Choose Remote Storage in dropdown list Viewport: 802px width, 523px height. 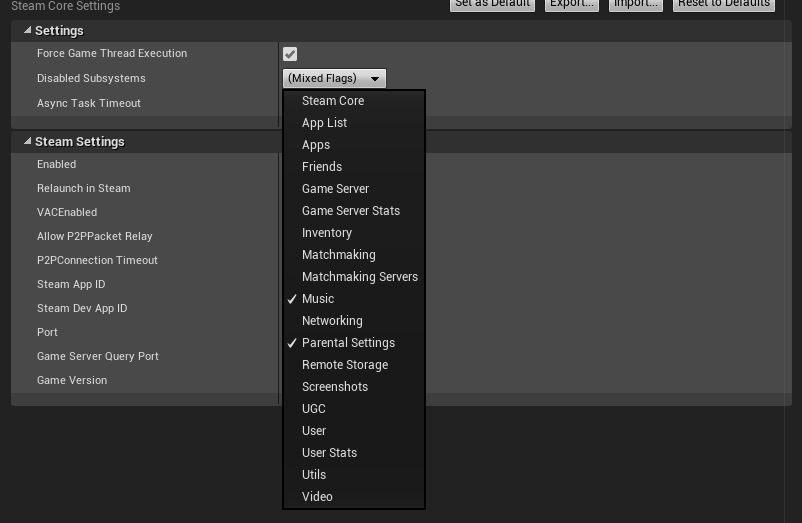[345, 365]
